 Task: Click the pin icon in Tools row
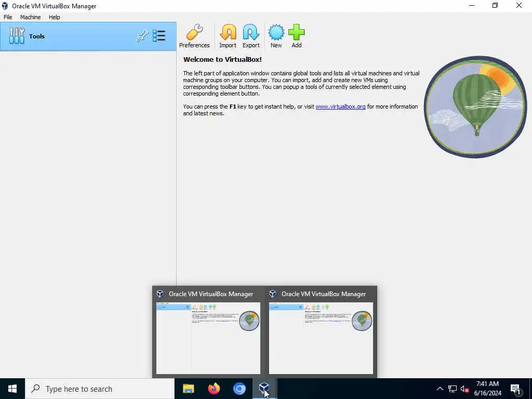pyautogui.click(x=142, y=36)
